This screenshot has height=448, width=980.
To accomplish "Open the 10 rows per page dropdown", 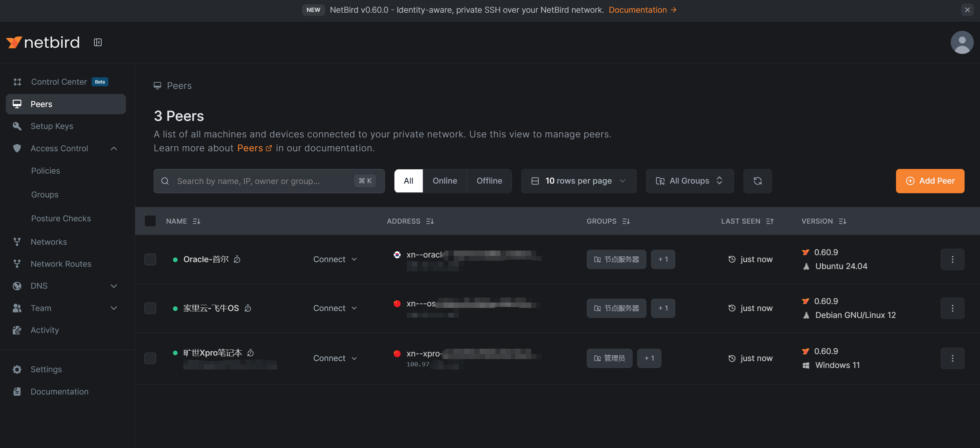I will point(579,181).
